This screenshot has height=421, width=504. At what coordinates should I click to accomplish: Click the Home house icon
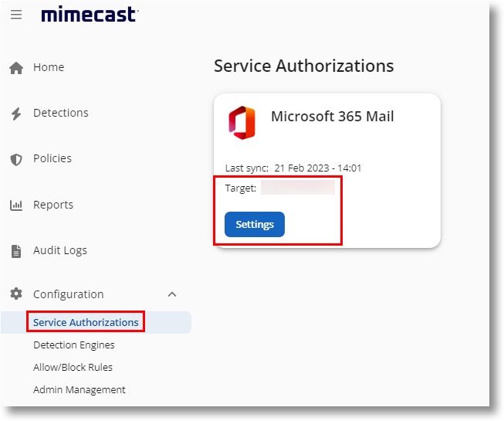[16, 68]
